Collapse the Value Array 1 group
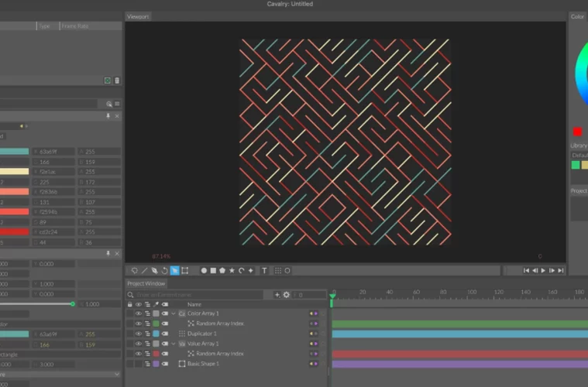 tap(174, 344)
